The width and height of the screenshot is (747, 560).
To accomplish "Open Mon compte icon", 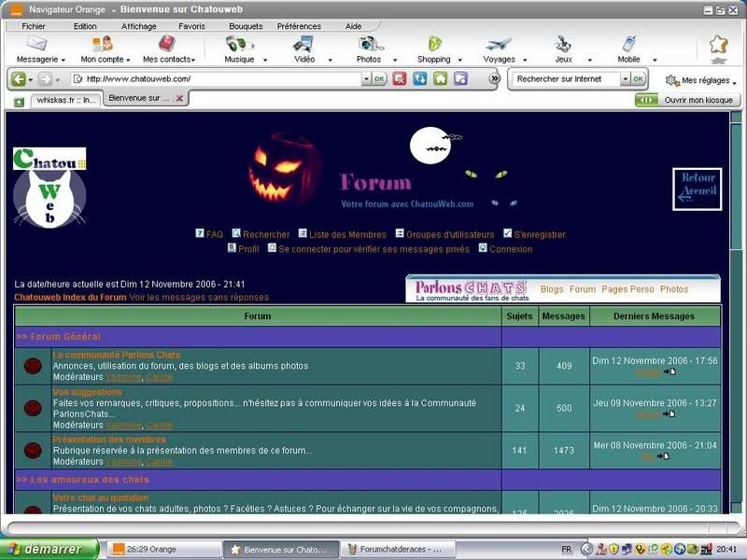I will point(103,43).
